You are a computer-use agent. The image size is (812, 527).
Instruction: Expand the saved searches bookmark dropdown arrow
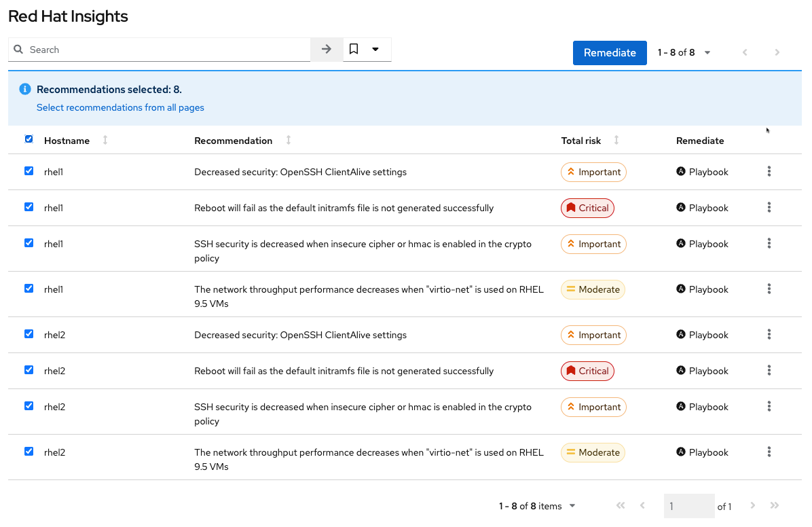pos(375,50)
